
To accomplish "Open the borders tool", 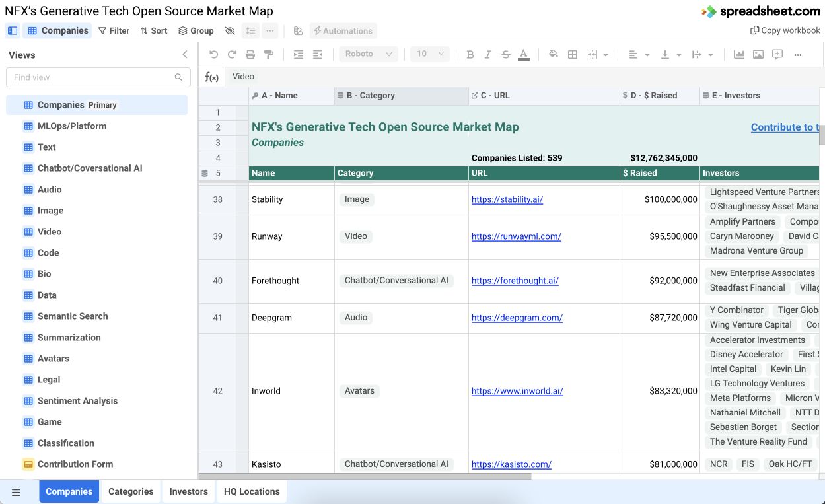I will [x=572, y=54].
